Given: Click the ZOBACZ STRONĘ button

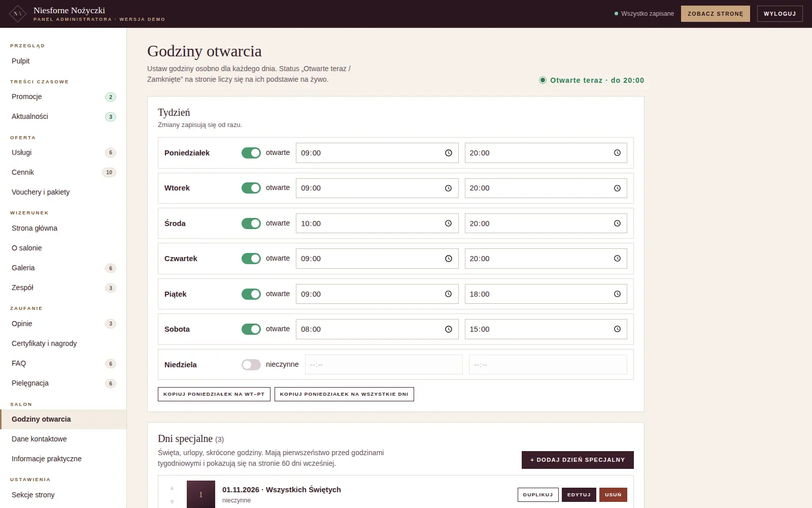Looking at the screenshot, I should [x=716, y=14].
